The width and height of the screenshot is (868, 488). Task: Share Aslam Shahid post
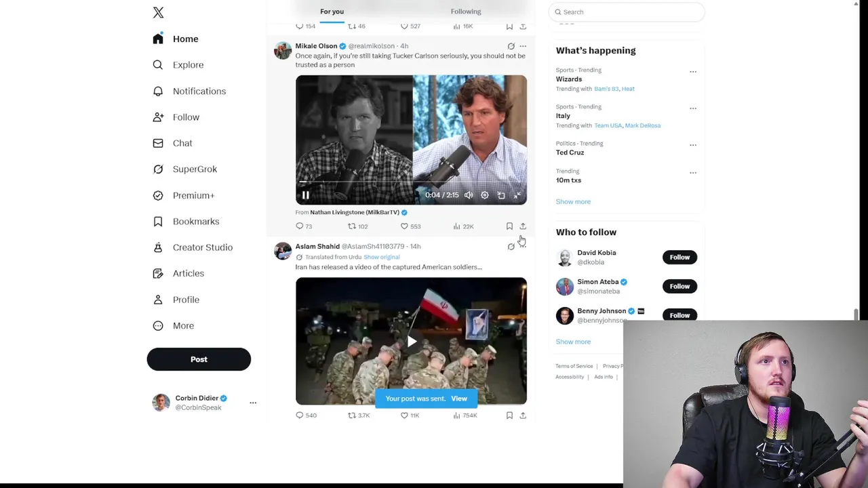click(523, 415)
